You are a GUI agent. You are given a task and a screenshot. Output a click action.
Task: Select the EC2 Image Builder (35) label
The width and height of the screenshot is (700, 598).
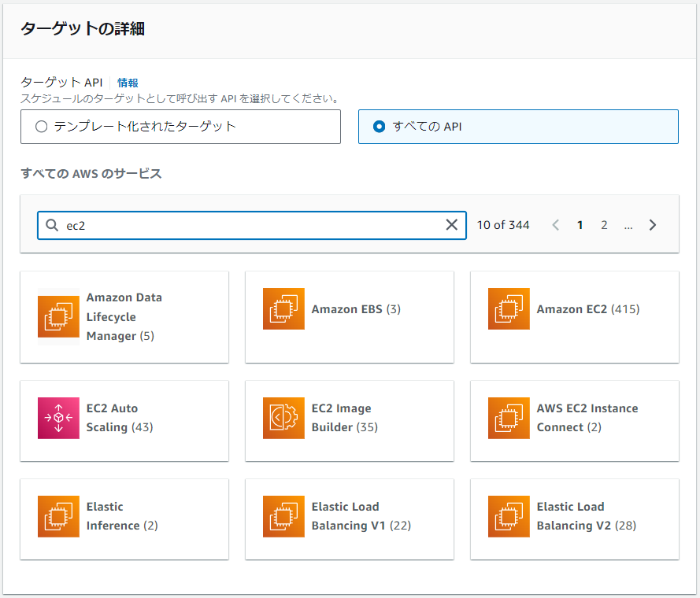coord(345,418)
